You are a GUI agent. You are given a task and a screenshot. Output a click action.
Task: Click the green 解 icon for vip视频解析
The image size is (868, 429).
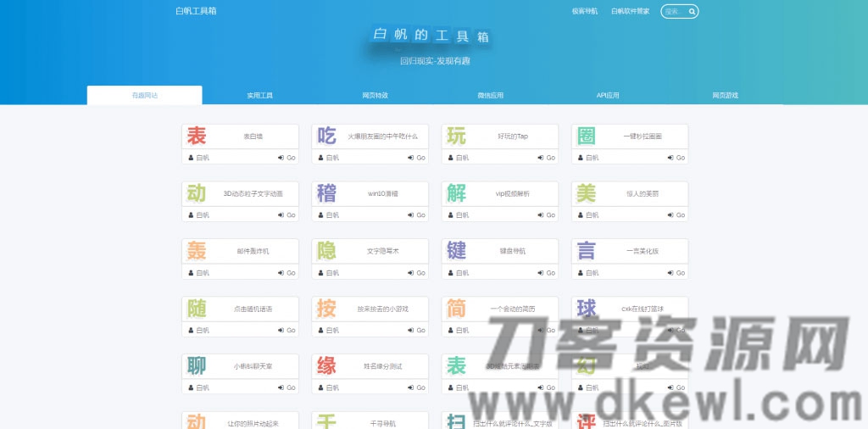point(457,193)
